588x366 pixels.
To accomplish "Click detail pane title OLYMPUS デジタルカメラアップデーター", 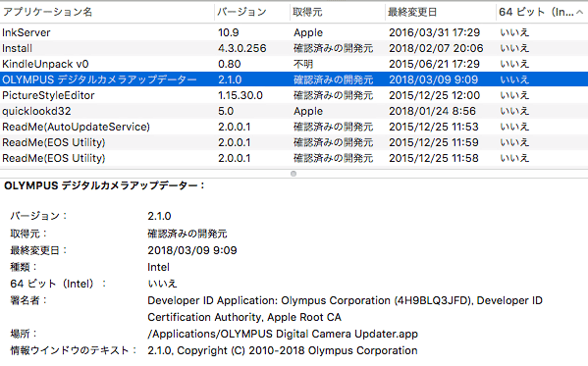I will [x=104, y=185].
